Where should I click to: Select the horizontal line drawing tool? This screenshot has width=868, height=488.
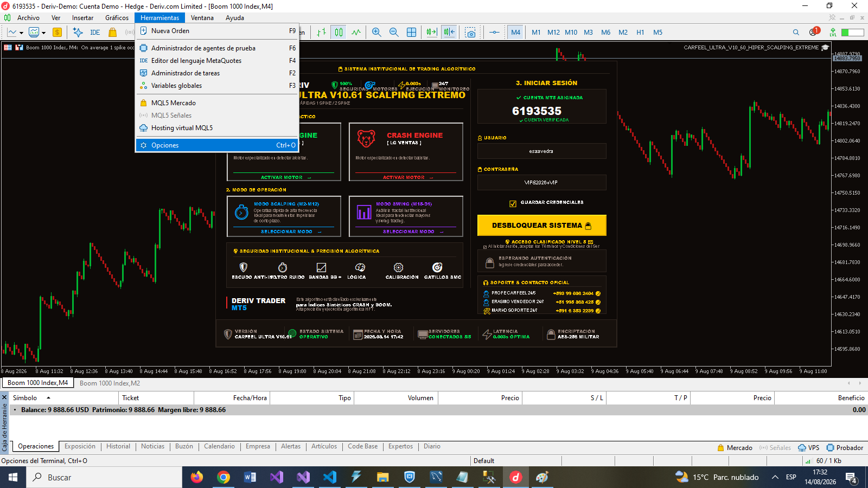(x=494, y=33)
